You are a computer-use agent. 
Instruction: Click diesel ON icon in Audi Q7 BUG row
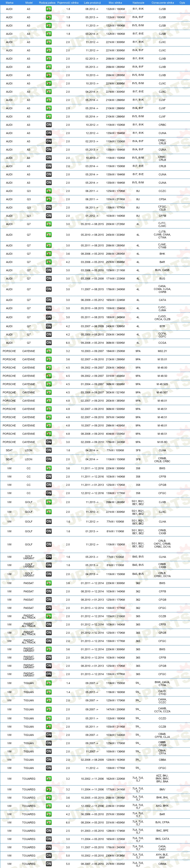pyautogui.click(x=49, y=279)
